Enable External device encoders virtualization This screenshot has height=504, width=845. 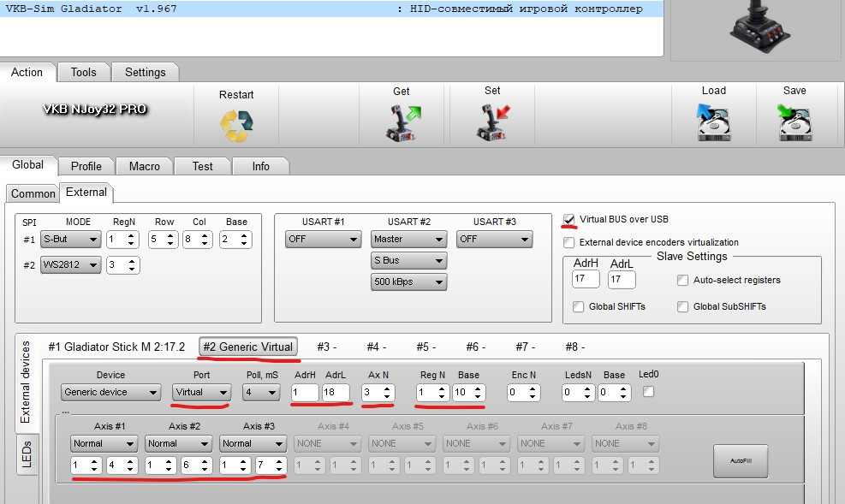click(570, 242)
